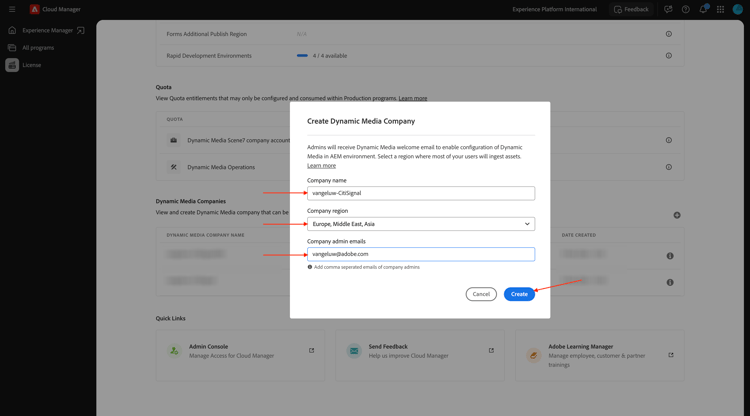Image resolution: width=750 pixels, height=416 pixels.
Task: Open the Learn more link under Quota
Action: coord(413,98)
